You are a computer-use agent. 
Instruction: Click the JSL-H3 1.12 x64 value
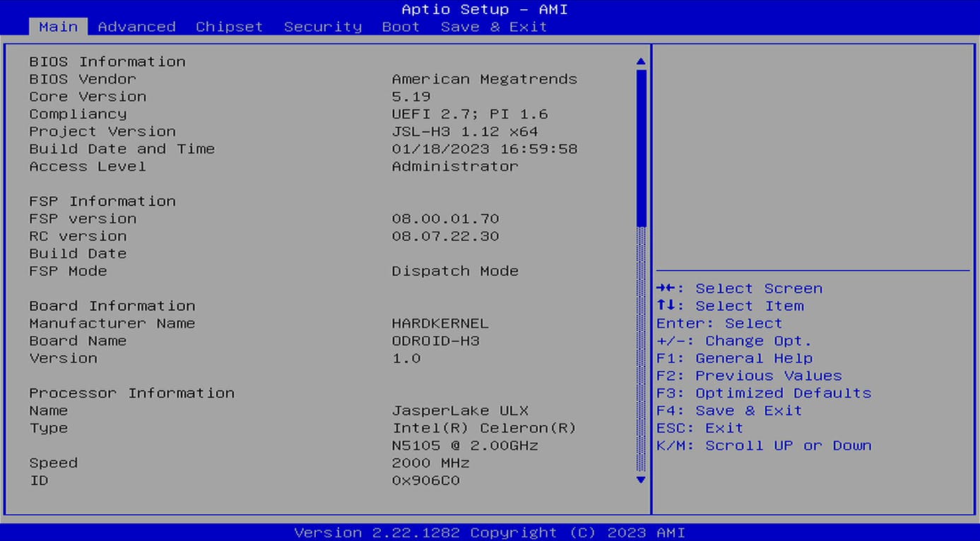(x=465, y=131)
